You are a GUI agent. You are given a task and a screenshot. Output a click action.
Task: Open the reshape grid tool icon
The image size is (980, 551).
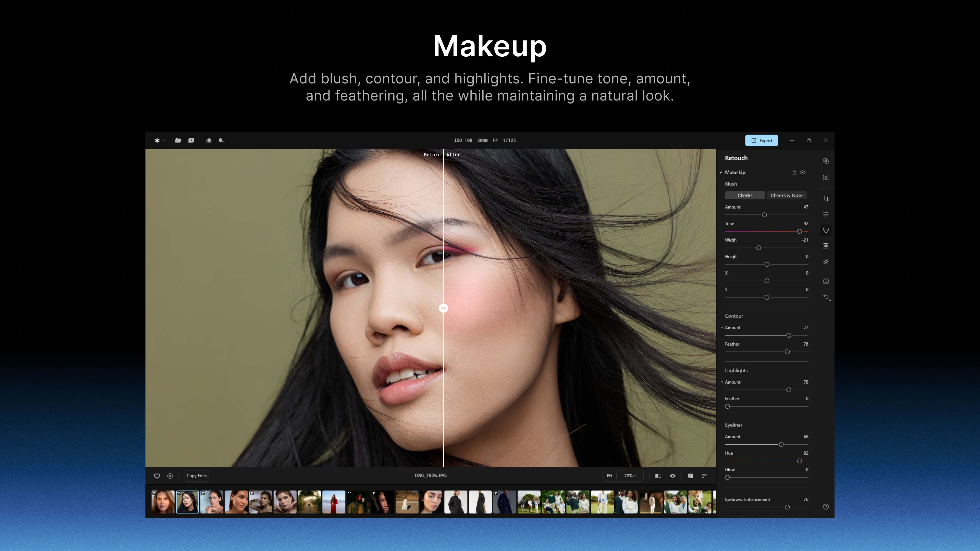coord(826,246)
